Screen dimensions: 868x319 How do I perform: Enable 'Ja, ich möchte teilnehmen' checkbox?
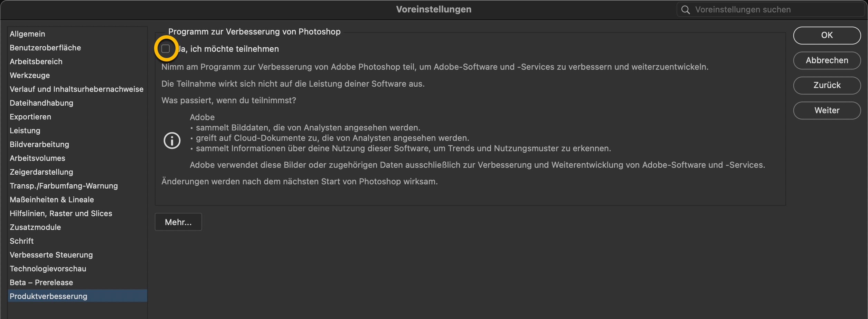[x=166, y=49]
